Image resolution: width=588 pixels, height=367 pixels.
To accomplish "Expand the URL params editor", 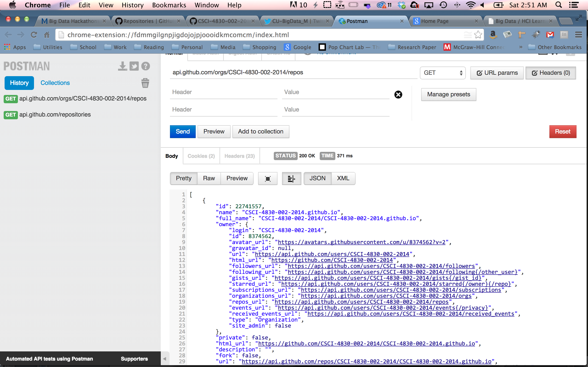I will [x=497, y=73].
